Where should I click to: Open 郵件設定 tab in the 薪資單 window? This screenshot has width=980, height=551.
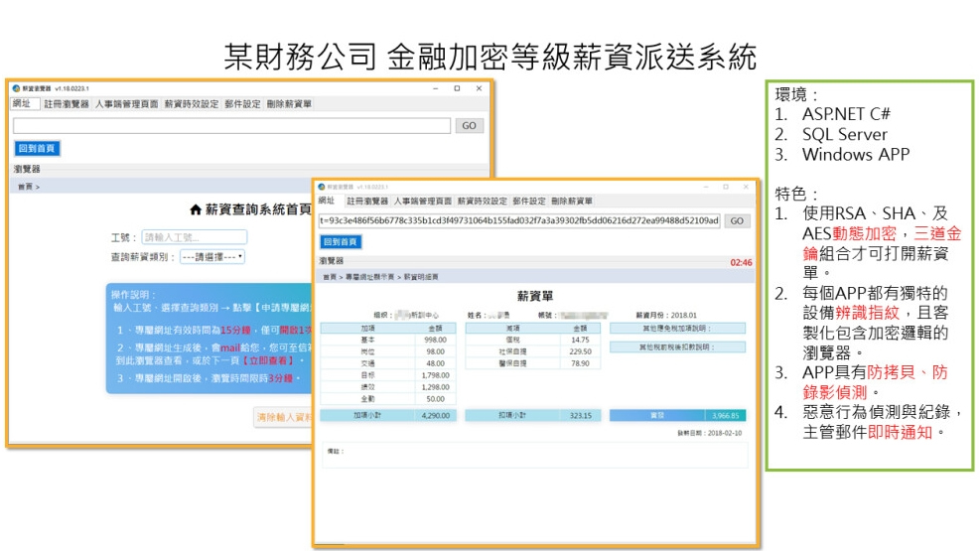[x=529, y=201]
